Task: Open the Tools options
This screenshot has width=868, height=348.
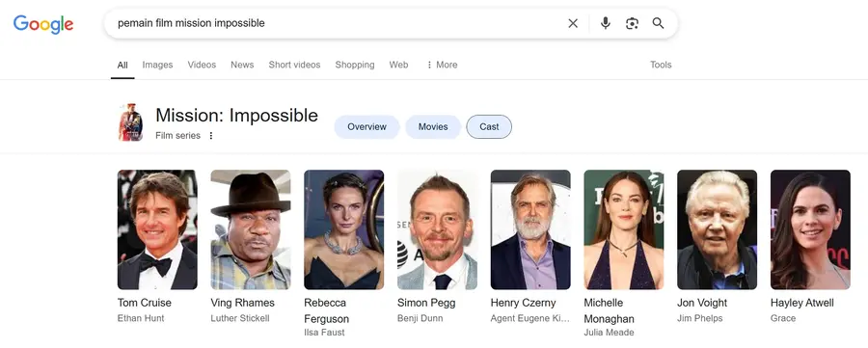Action: 661,65
